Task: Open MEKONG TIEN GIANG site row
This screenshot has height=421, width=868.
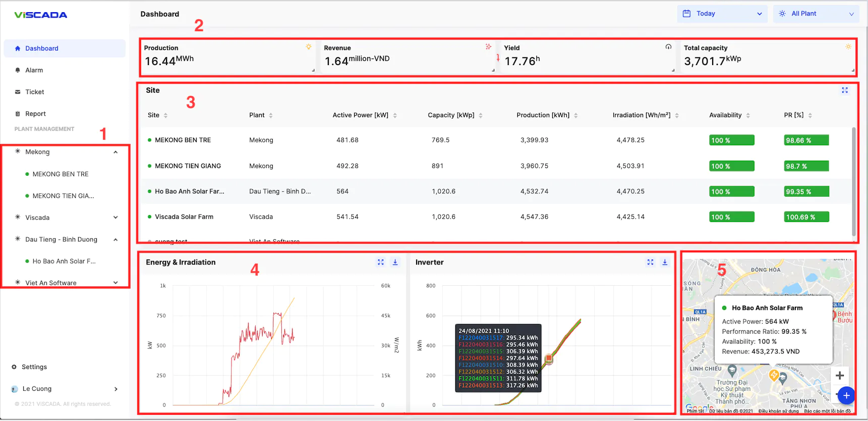Action: [495, 166]
